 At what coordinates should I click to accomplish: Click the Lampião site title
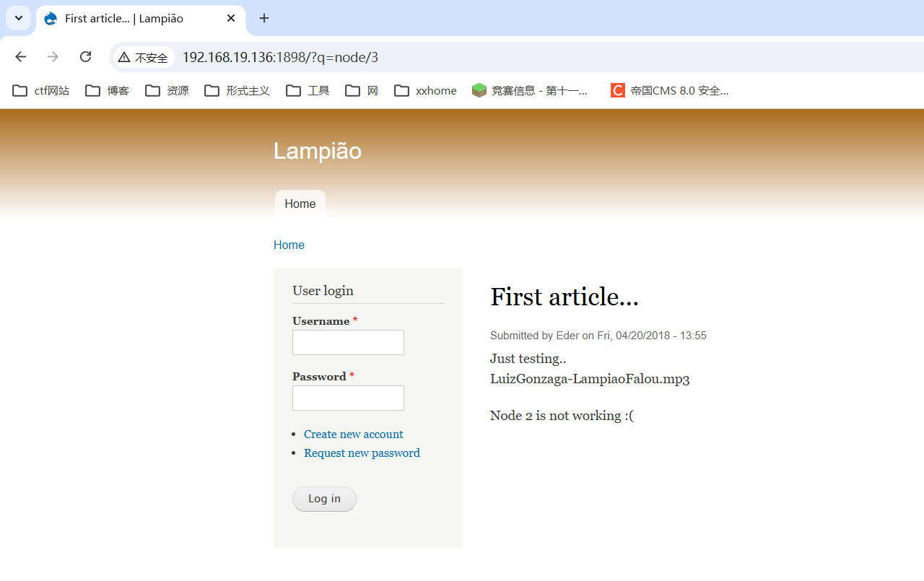coord(318,151)
